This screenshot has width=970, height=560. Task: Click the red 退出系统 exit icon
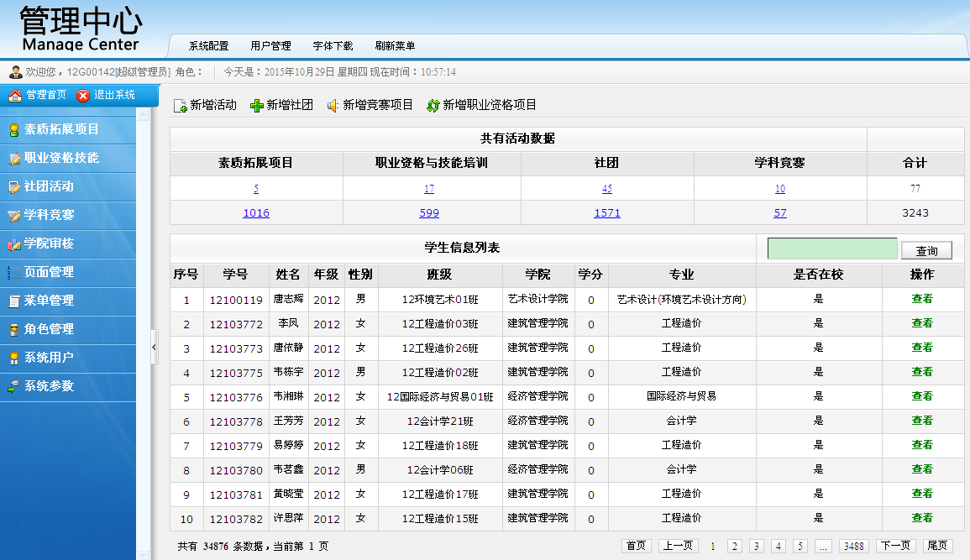click(83, 95)
